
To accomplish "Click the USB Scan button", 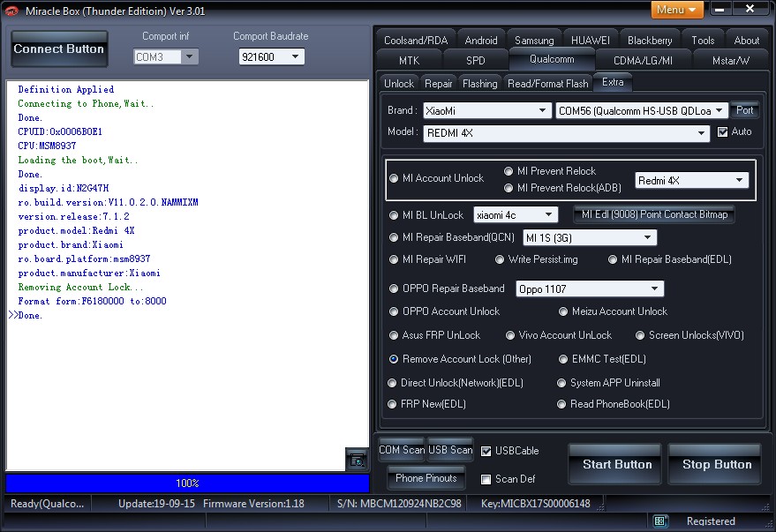I will (450, 450).
